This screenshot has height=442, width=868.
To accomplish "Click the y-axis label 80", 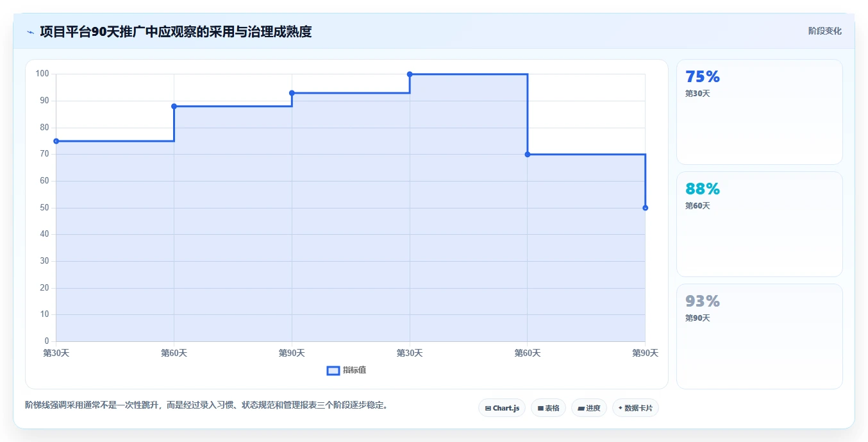I will [44, 128].
